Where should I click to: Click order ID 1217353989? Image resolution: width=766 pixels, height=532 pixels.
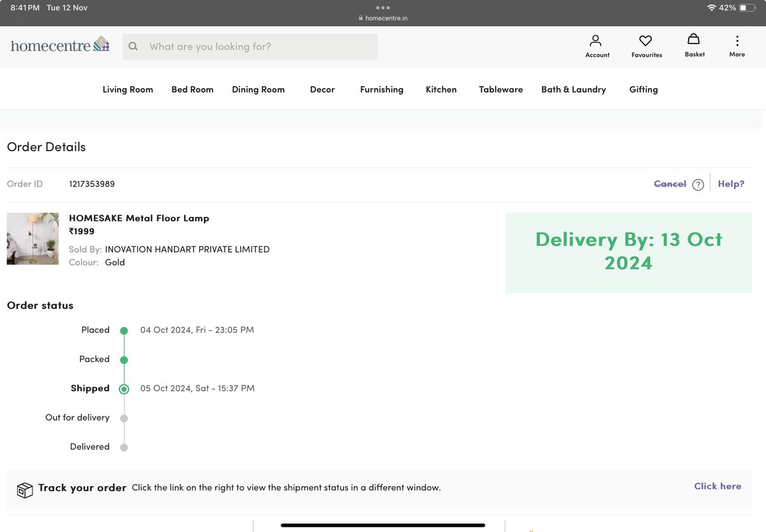pyautogui.click(x=92, y=184)
